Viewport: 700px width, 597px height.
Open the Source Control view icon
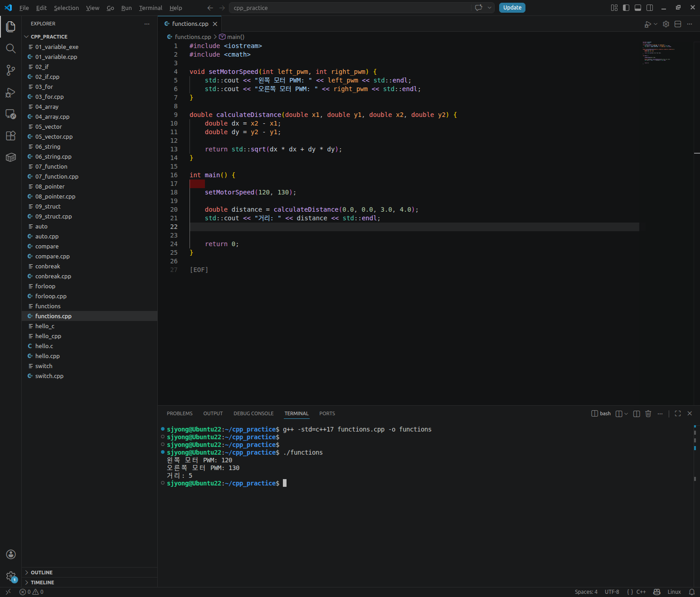click(x=11, y=70)
